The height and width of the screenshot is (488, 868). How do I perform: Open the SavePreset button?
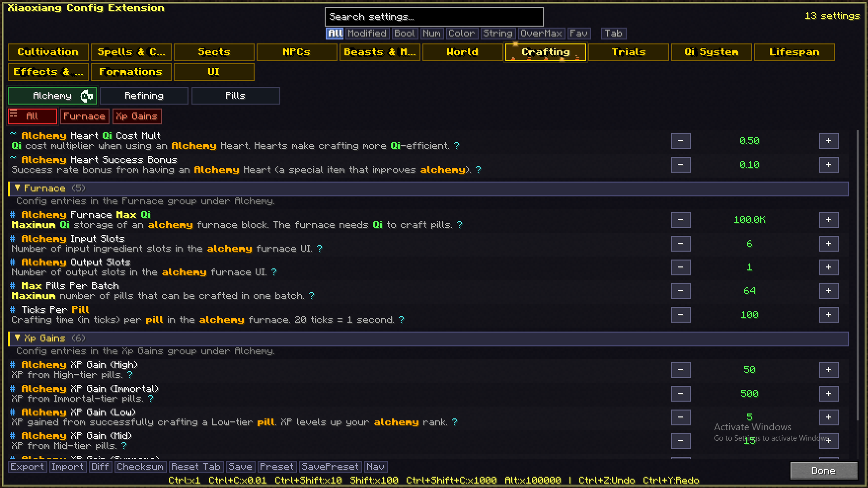tap(330, 467)
